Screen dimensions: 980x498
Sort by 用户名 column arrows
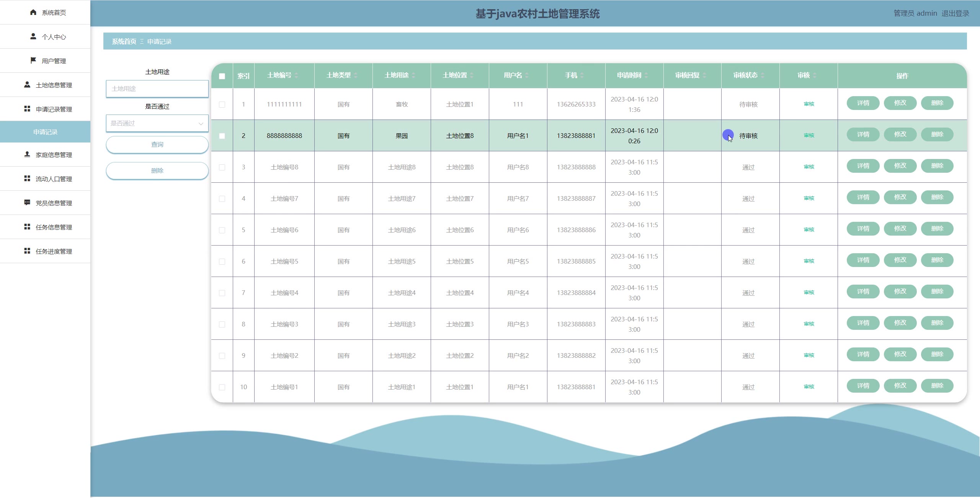point(527,75)
